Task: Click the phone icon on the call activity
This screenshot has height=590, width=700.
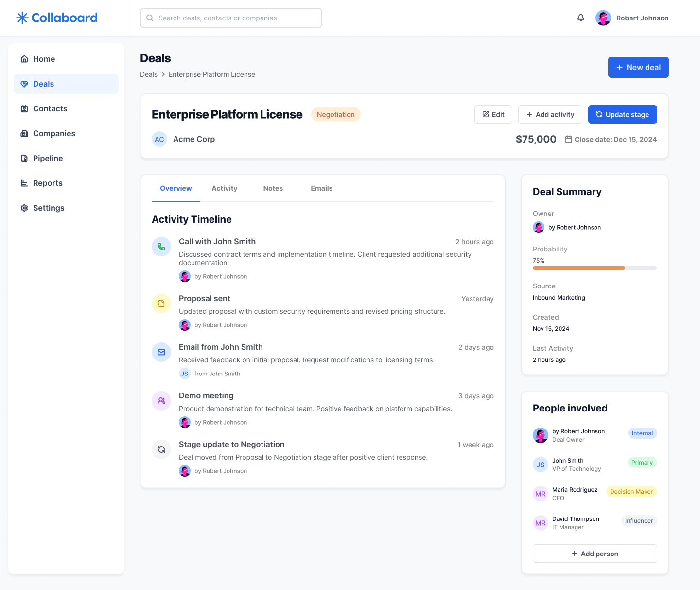Action: point(161,247)
